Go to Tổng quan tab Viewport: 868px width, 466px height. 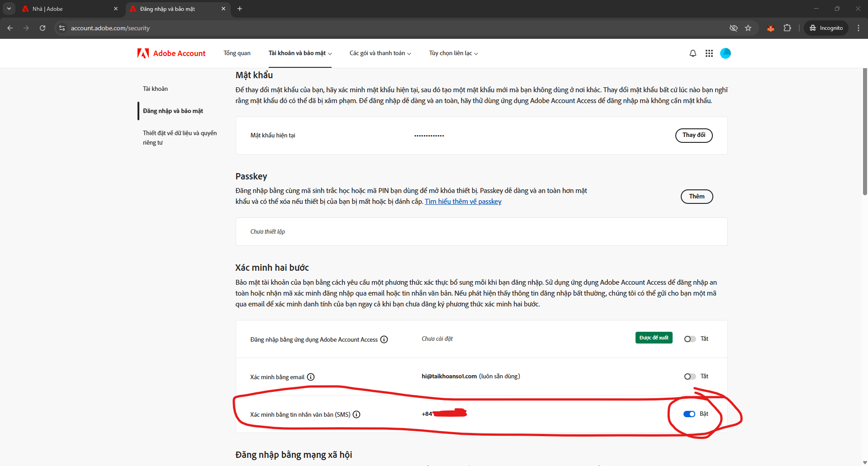click(x=237, y=53)
